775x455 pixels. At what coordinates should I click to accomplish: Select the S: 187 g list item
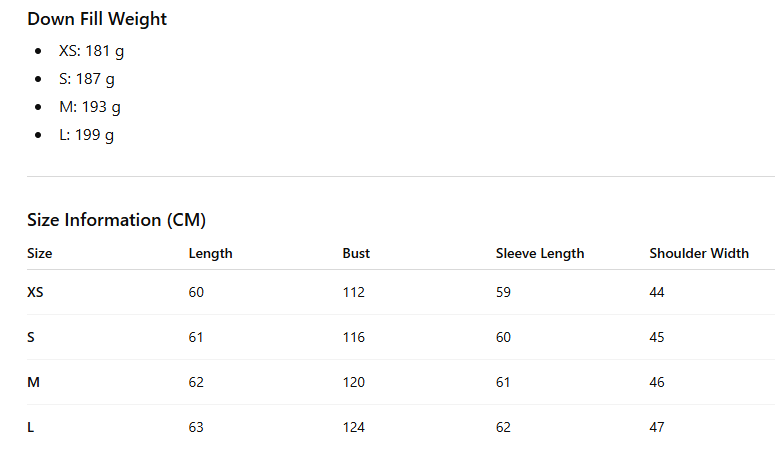tap(86, 79)
